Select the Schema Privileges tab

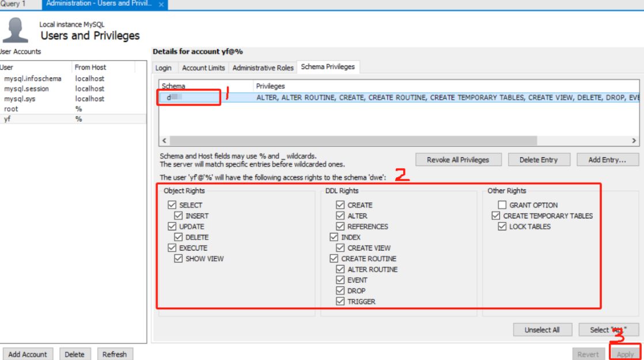328,67
